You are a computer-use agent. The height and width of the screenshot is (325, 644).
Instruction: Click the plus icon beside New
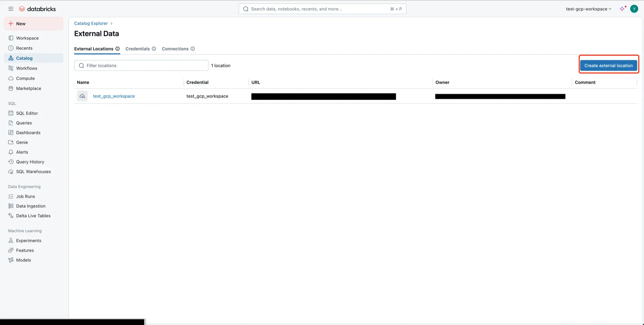pyautogui.click(x=11, y=24)
